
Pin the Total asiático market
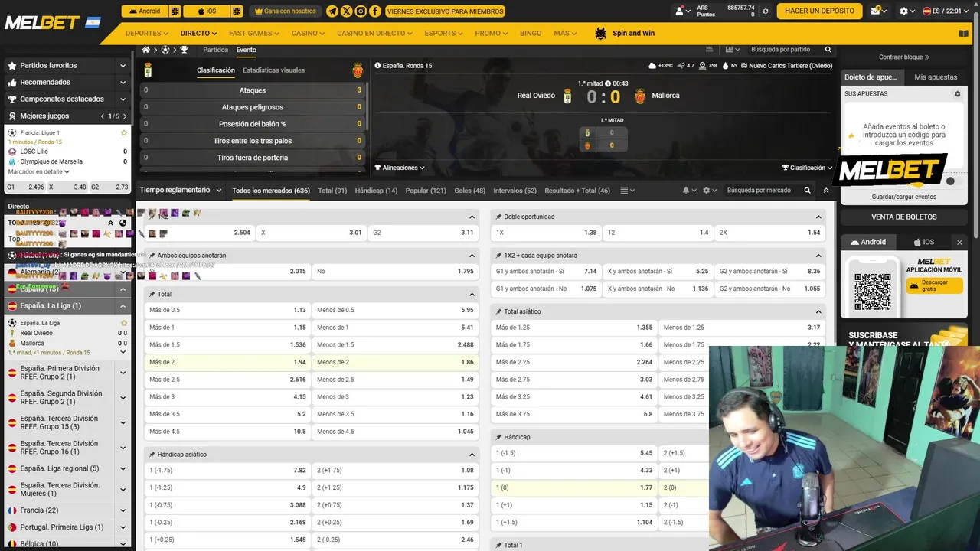click(x=498, y=311)
